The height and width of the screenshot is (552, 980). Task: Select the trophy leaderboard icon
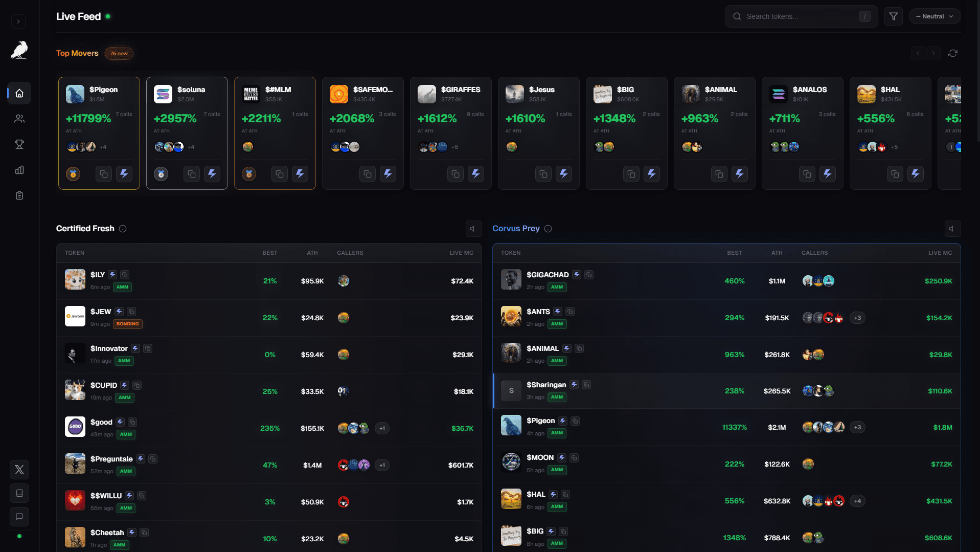click(x=19, y=144)
